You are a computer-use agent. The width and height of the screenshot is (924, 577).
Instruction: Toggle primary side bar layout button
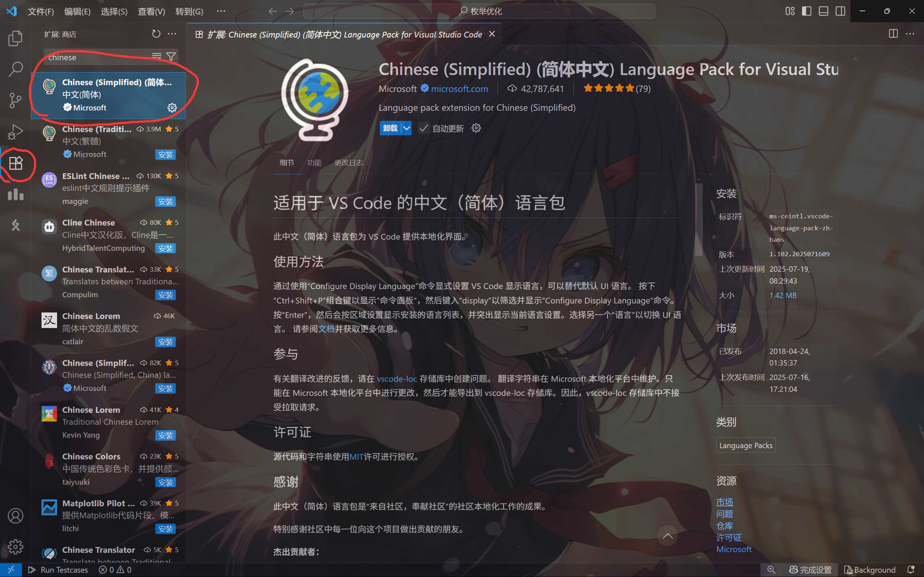(806, 11)
